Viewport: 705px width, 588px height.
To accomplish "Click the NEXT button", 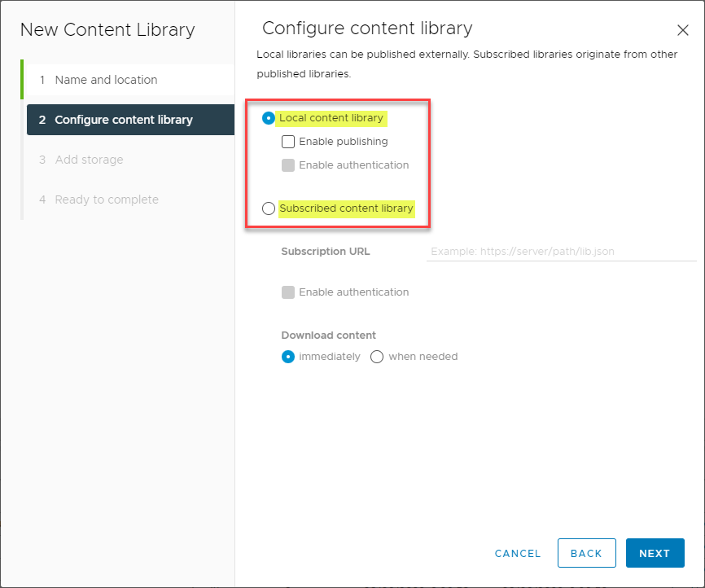I will (x=655, y=553).
